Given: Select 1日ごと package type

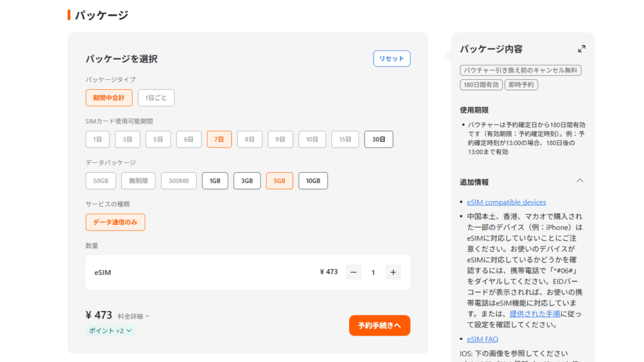Looking at the screenshot, I should point(156,97).
